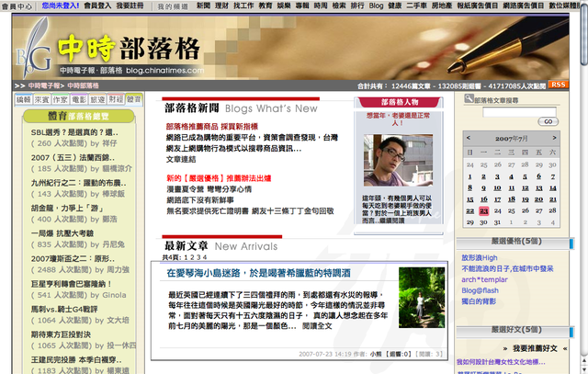Select the 旅遊 tab
Screen dimensions: 588x374
point(97,99)
